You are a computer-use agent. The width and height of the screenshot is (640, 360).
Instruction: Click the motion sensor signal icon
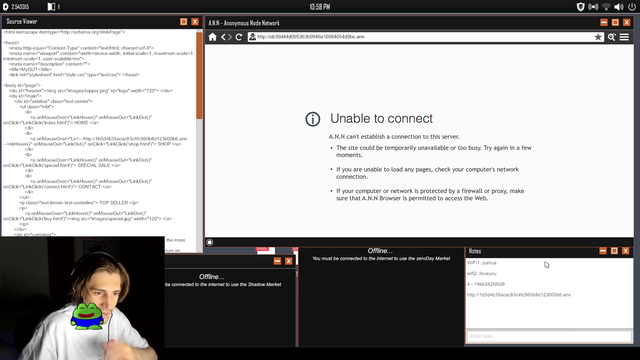(593, 7)
